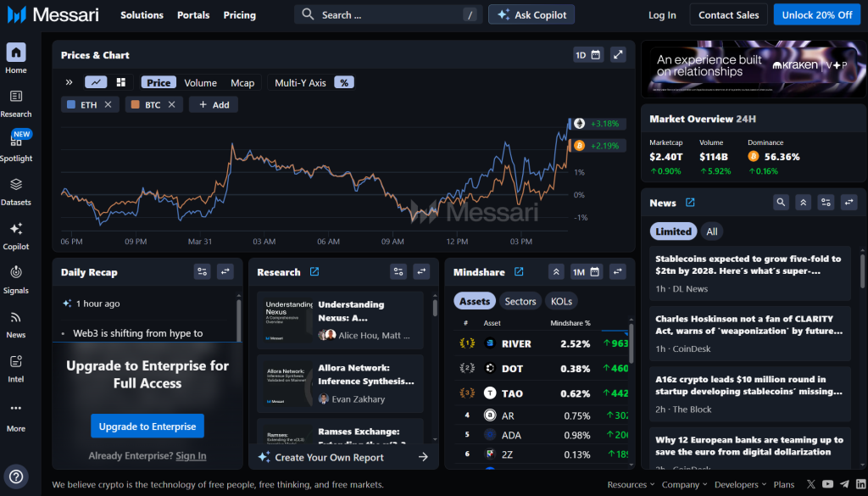Open the 1M Mindshare period dropdown
The height and width of the screenshot is (496, 868).
coord(587,272)
